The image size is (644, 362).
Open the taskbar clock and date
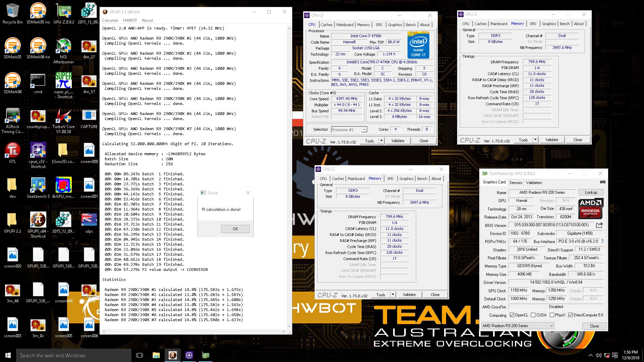click(630, 355)
